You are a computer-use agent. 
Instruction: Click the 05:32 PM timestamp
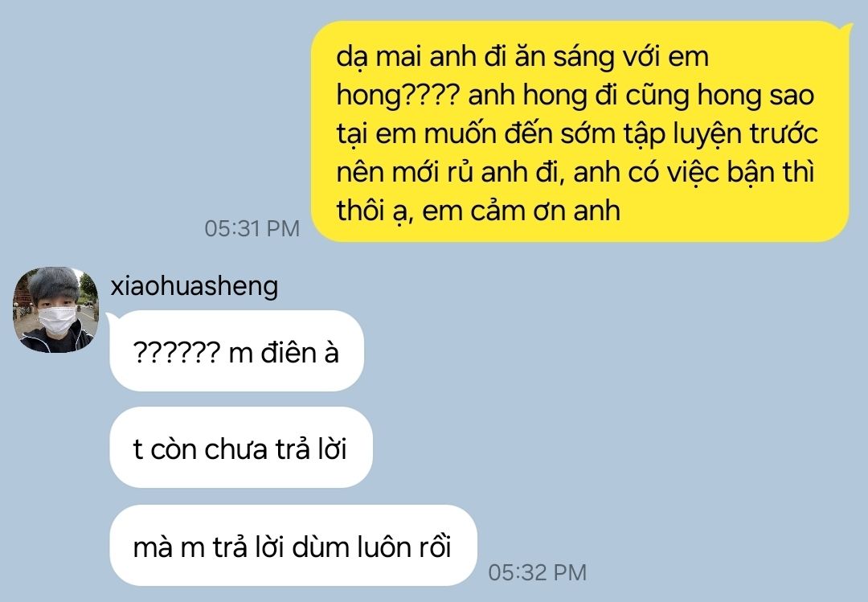pyautogui.click(x=537, y=572)
